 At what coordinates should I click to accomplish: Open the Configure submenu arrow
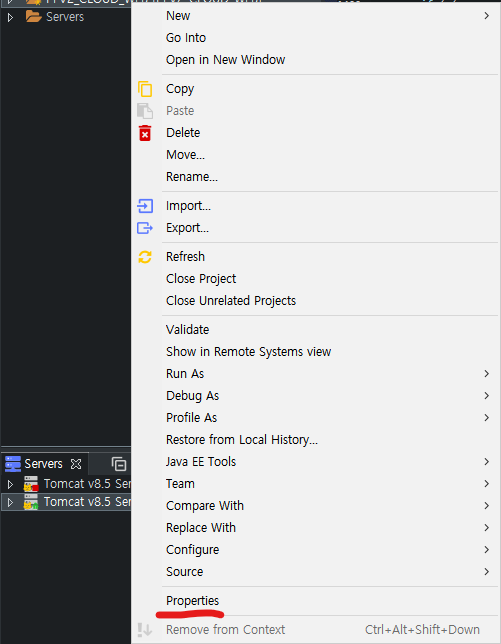[487, 550]
